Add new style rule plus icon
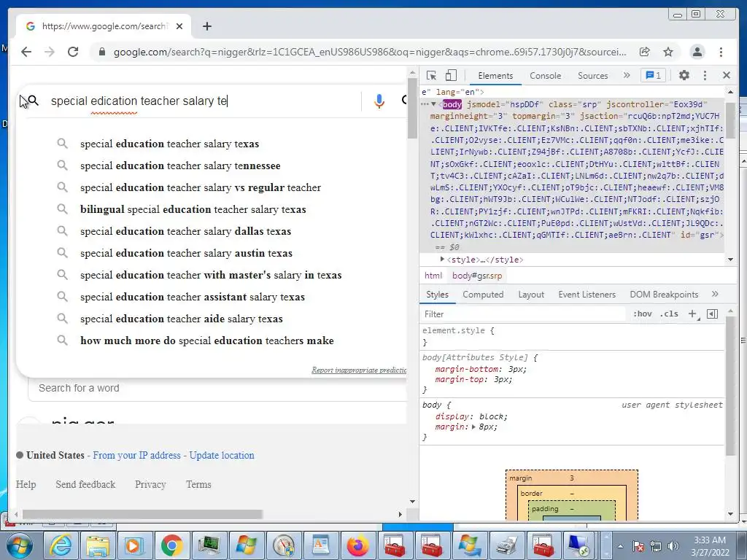 point(693,314)
